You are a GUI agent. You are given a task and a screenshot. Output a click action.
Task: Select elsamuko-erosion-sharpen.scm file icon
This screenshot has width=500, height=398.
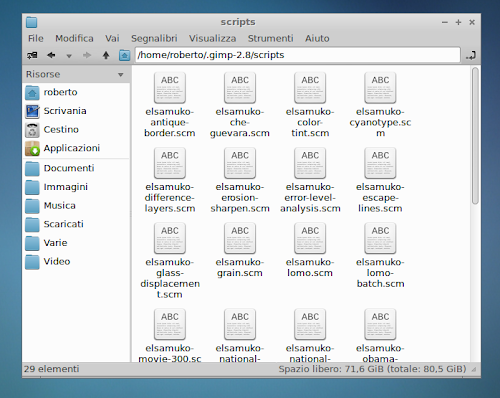[x=240, y=163]
